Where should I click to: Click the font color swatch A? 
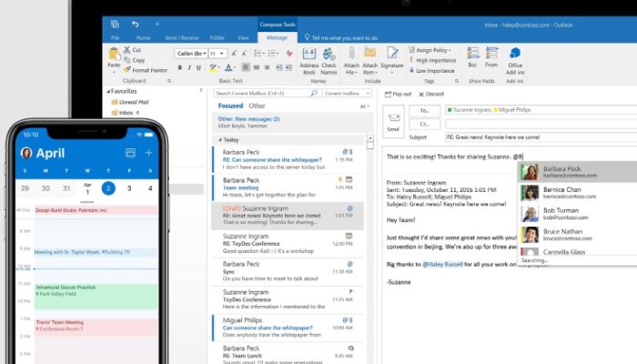coord(228,68)
